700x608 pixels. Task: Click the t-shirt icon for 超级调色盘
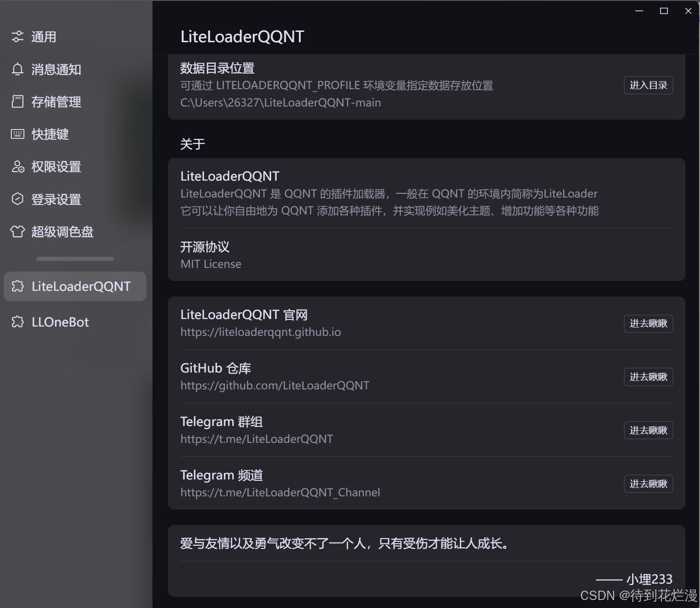17,231
